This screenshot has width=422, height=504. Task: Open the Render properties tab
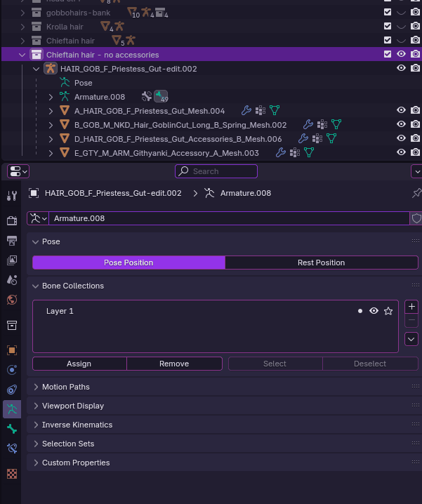point(12,220)
